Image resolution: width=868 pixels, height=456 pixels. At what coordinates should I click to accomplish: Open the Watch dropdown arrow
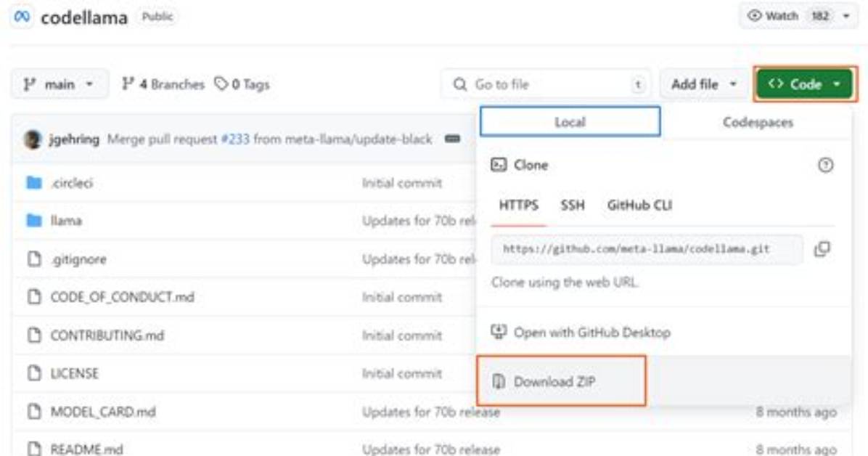(846, 16)
